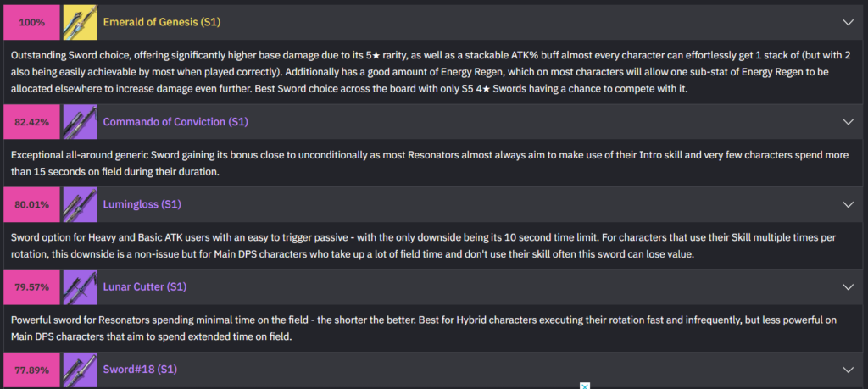Expand the Sword#18 entry chevron

coord(848,370)
